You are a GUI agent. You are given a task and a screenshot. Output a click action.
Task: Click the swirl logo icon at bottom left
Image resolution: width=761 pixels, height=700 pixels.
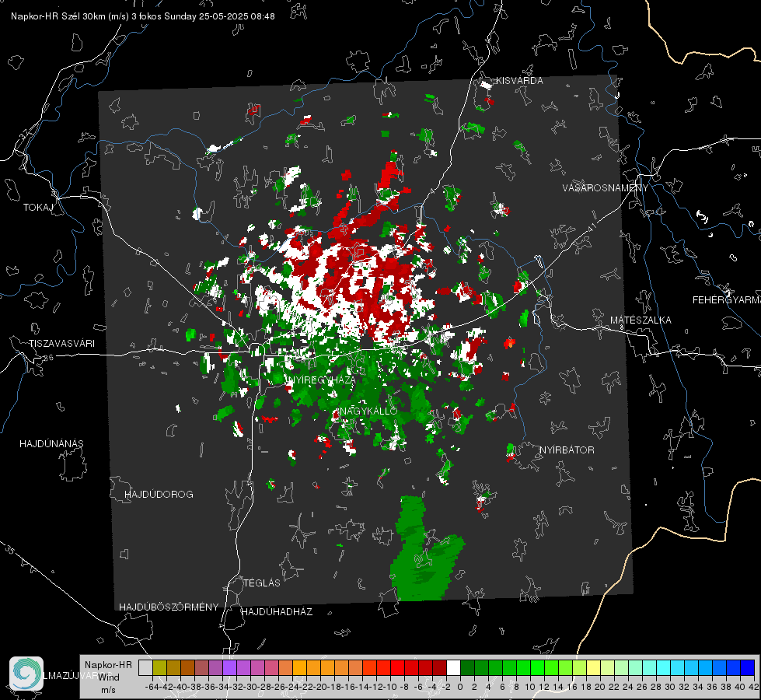[26, 674]
